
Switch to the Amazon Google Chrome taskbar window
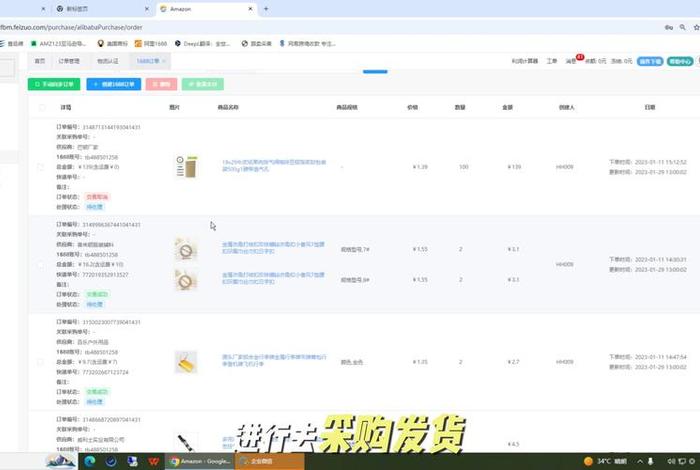(200, 461)
